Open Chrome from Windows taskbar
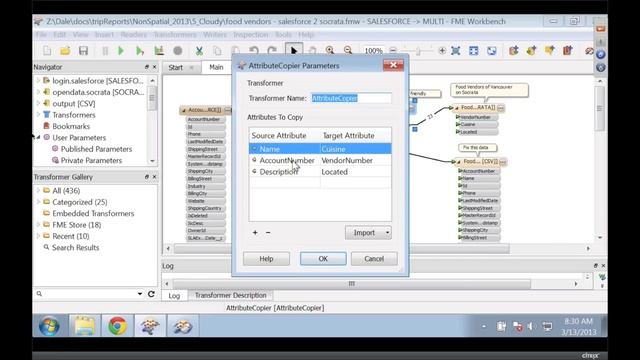 [x=118, y=326]
